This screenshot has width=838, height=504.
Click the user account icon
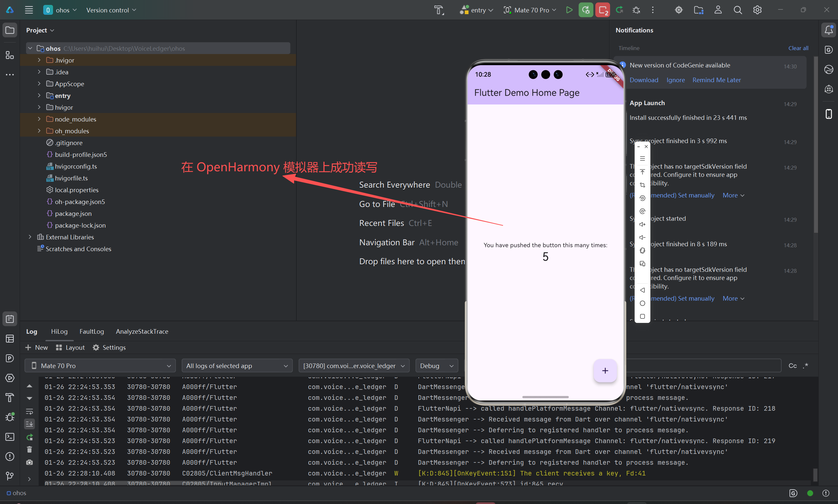[718, 10]
